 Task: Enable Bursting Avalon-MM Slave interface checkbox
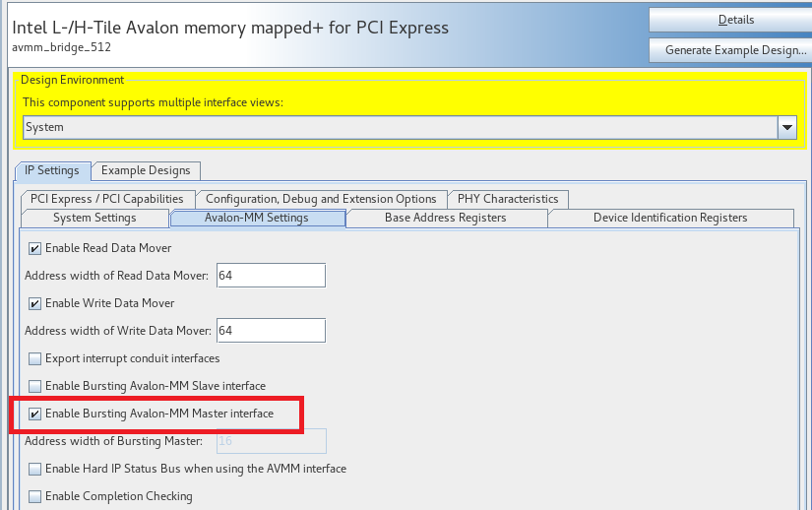tap(34, 386)
